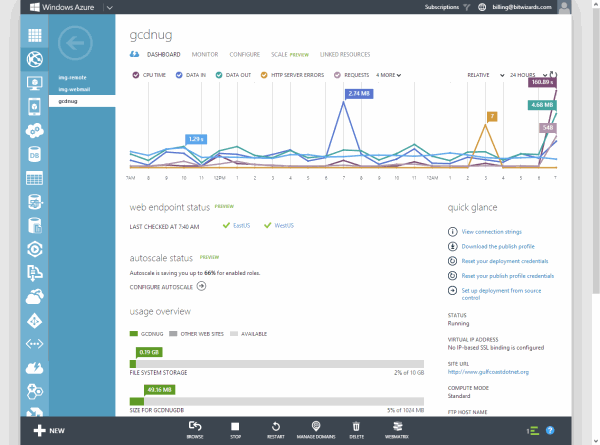Open the 24 Hours time range dropdown
The width and height of the screenshot is (600, 445).
pyautogui.click(x=528, y=75)
